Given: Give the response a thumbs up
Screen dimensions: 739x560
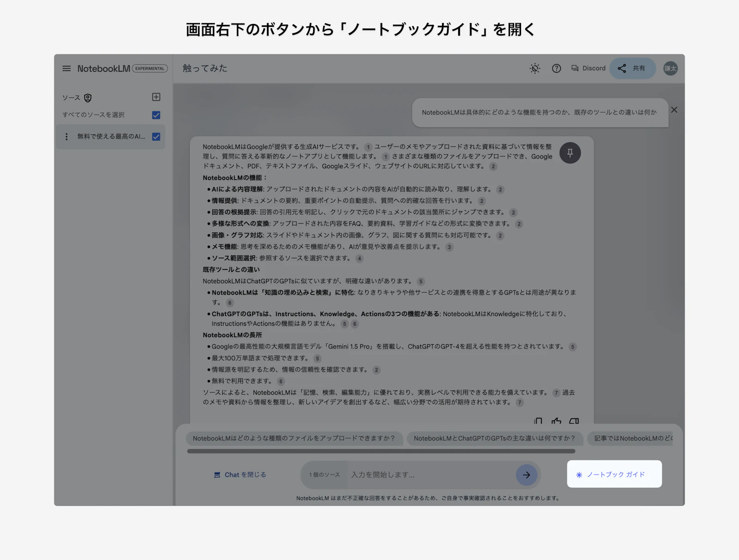Looking at the screenshot, I should (x=557, y=421).
